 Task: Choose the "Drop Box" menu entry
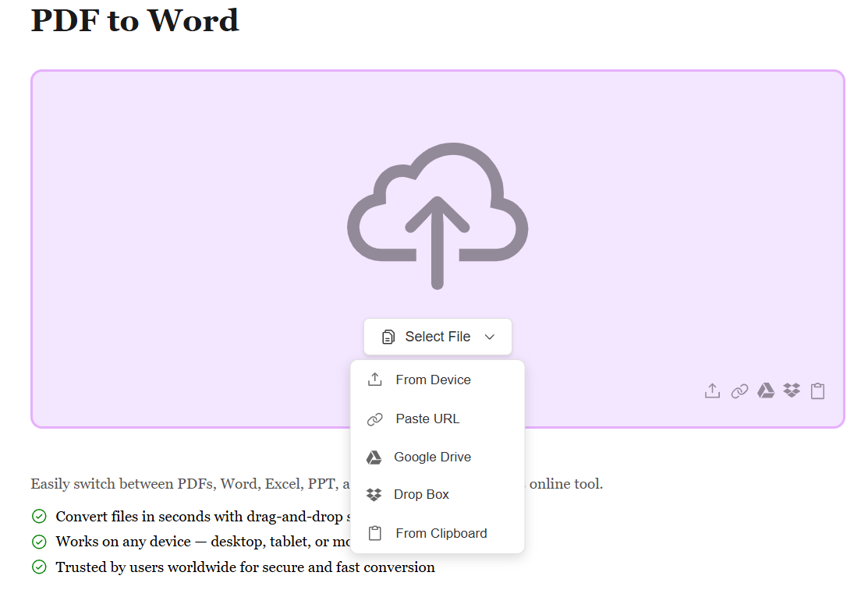tap(421, 495)
